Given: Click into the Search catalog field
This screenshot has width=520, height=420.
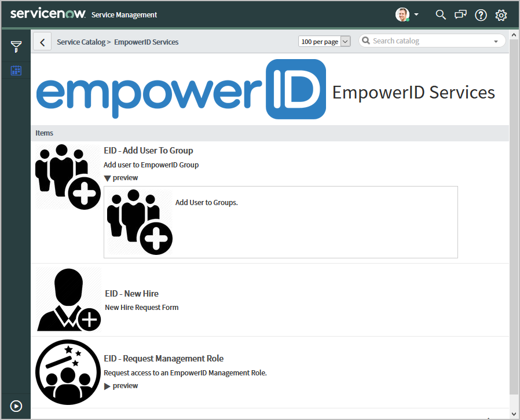Looking at the screenshot, I should 429,41.
